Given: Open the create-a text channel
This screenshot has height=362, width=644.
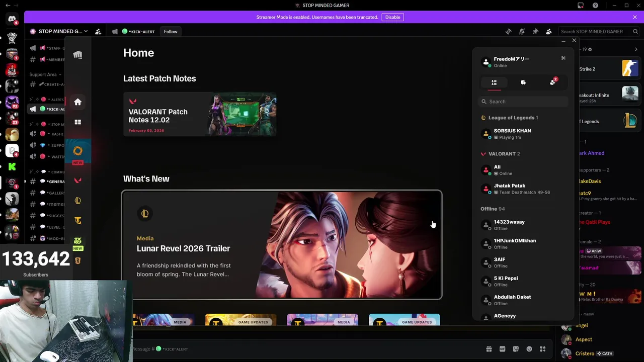Looking at the screenshot, I should point(46,84).
